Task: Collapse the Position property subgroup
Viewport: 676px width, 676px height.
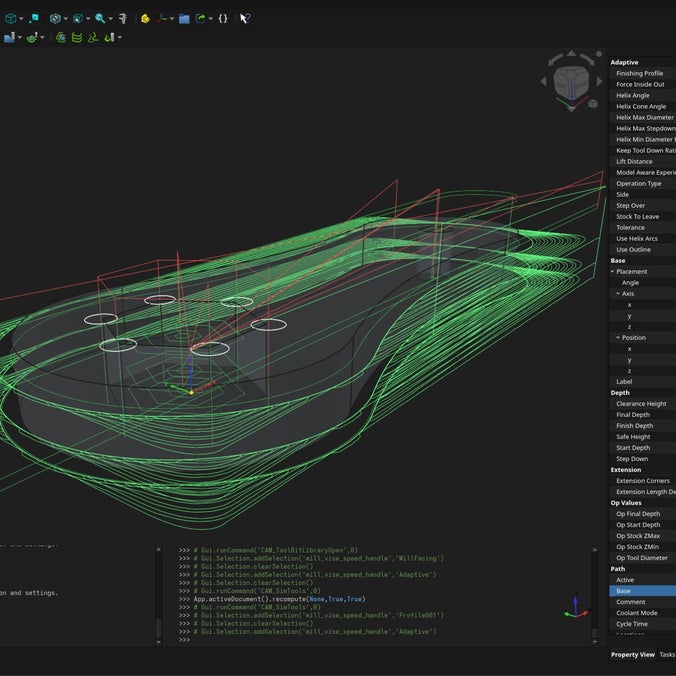Action: (618, 338)
